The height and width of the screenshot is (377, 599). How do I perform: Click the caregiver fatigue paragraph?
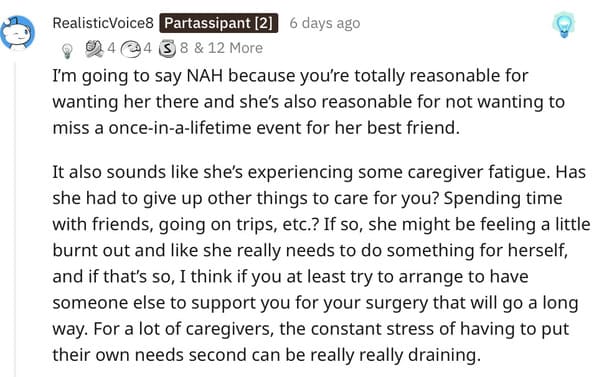pyautogui.click(x=321, y=264)
